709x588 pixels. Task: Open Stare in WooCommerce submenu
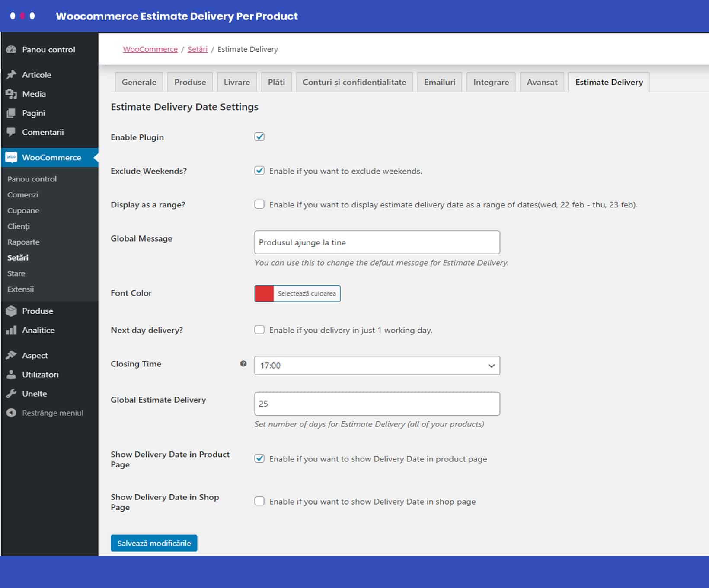click(x=16, y=273)
